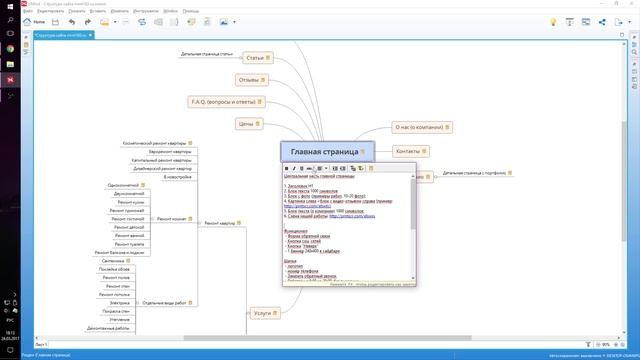Open the notes icon on the Отзывы topic
The image size is (640, 360).
263,80
